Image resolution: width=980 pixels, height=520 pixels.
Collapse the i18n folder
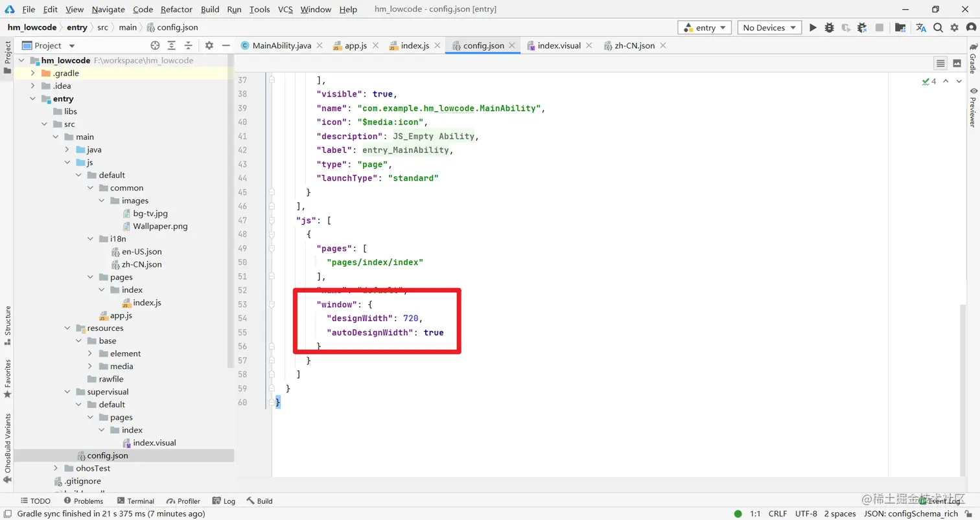(90, 239)
